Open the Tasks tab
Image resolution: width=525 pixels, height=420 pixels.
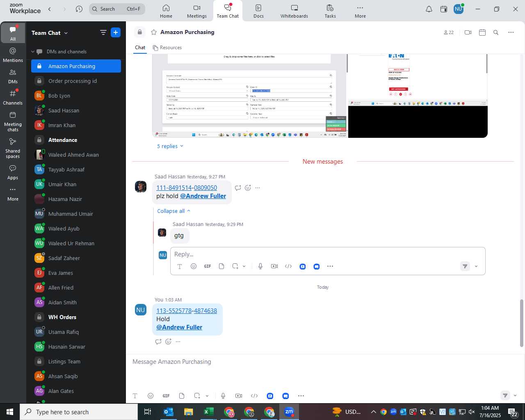pyautogui.click(x=330, y=11)
